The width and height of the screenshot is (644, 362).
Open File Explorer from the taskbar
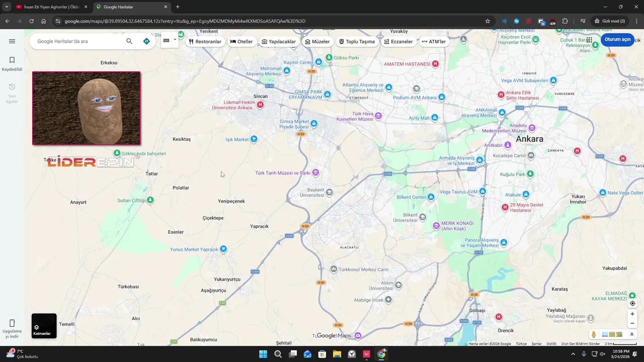337,354
